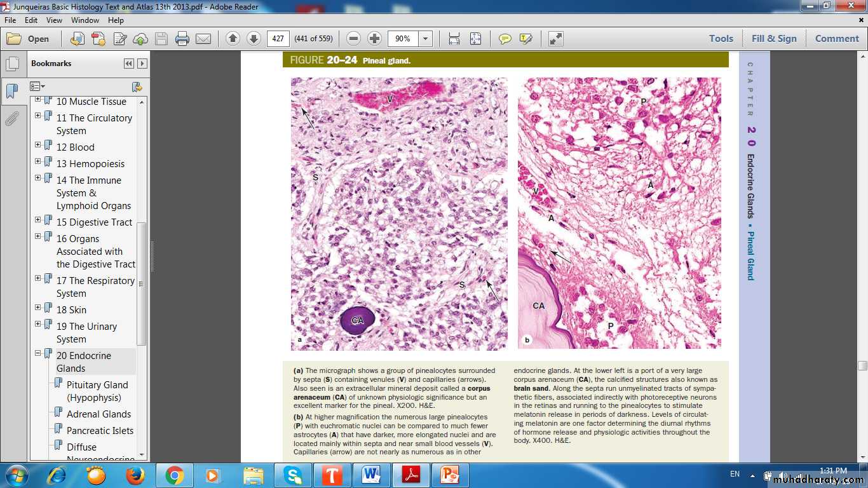Screen dimensions: 868x488
Task: Switch to page thumbnails panel
Action: [x=12, y=64]
